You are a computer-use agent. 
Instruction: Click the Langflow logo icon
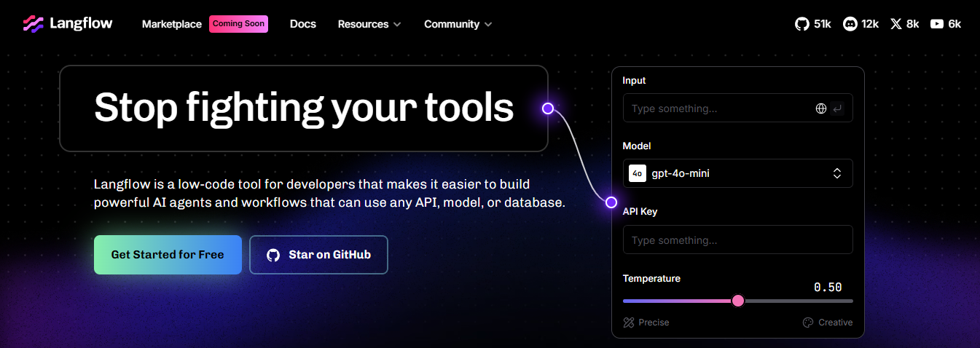click(34, 24)
